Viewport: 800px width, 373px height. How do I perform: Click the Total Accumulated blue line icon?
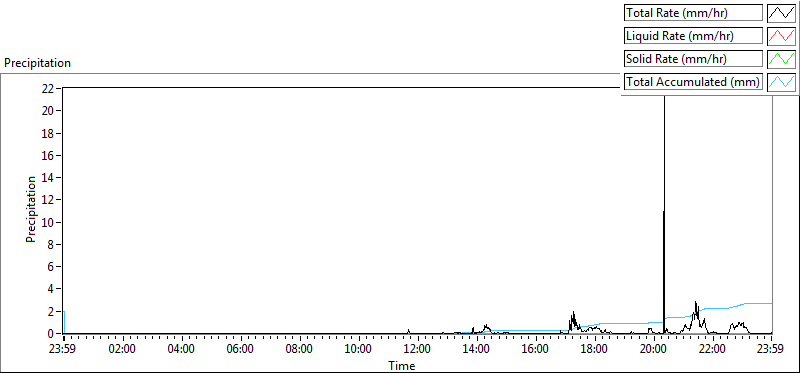[782, 82]
